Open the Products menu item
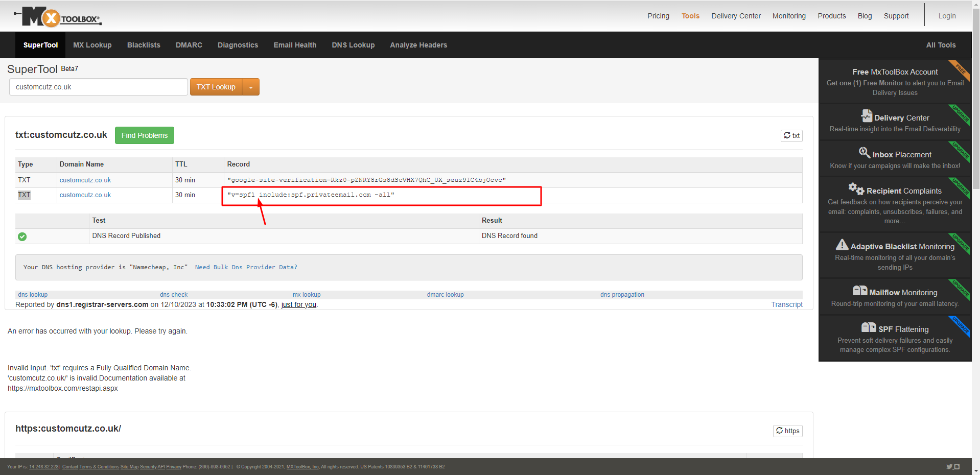The width and height of the screenshot is (980, 475). pyautogui.click(x=831, y=16)
